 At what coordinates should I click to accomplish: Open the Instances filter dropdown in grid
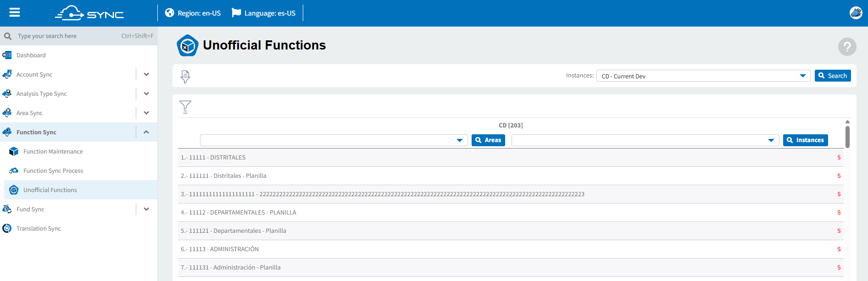point(645,140)
